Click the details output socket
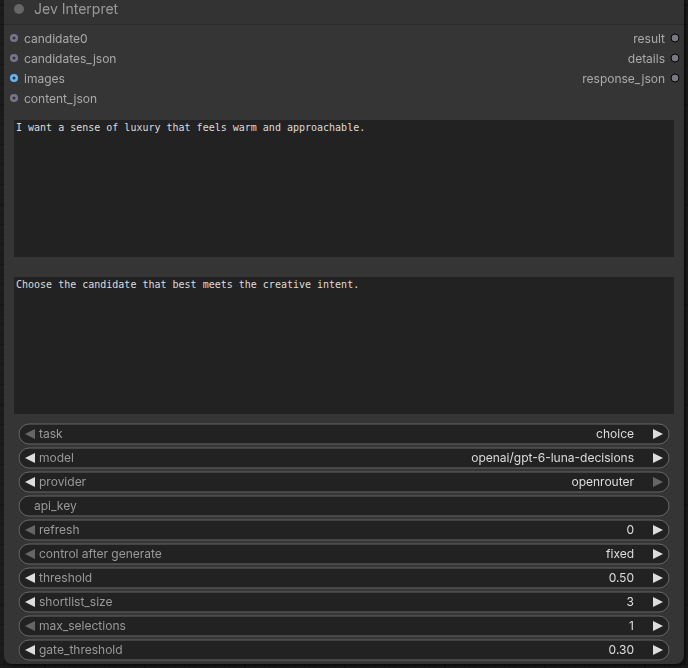The height and width of the screenshot is (668, 688). (x=675, y=58)
